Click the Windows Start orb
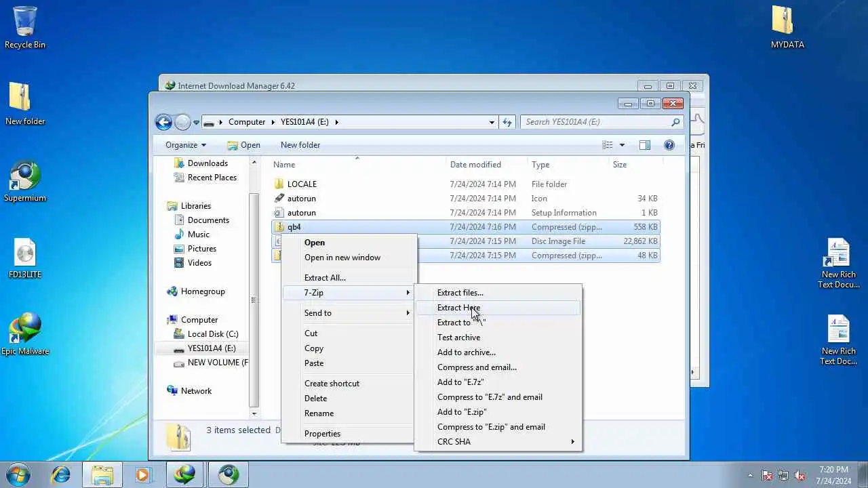The height and width of the screenshot is (488, 868). click(18, 474)
